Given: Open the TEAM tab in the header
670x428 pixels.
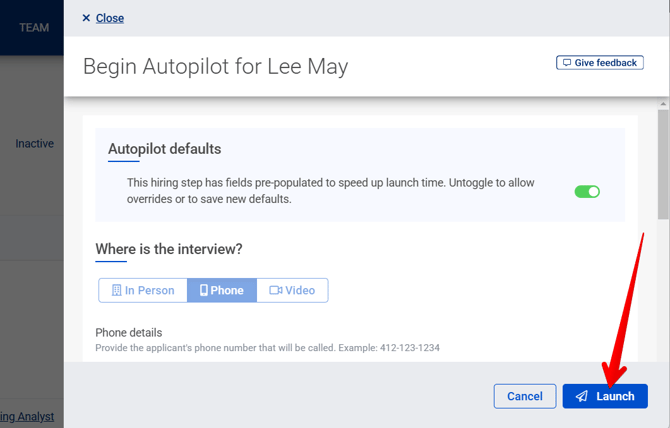Looking at the screenshot, I should pos(34,27).
